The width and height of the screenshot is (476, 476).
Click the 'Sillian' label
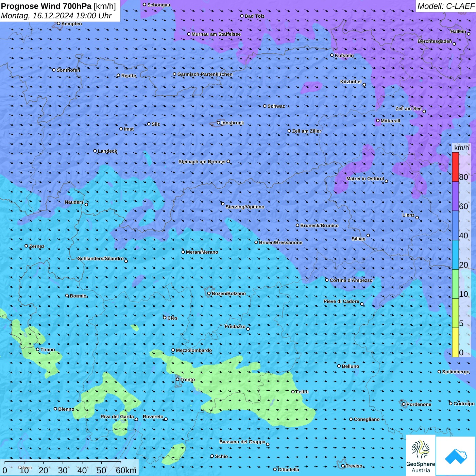pos(358,239)
